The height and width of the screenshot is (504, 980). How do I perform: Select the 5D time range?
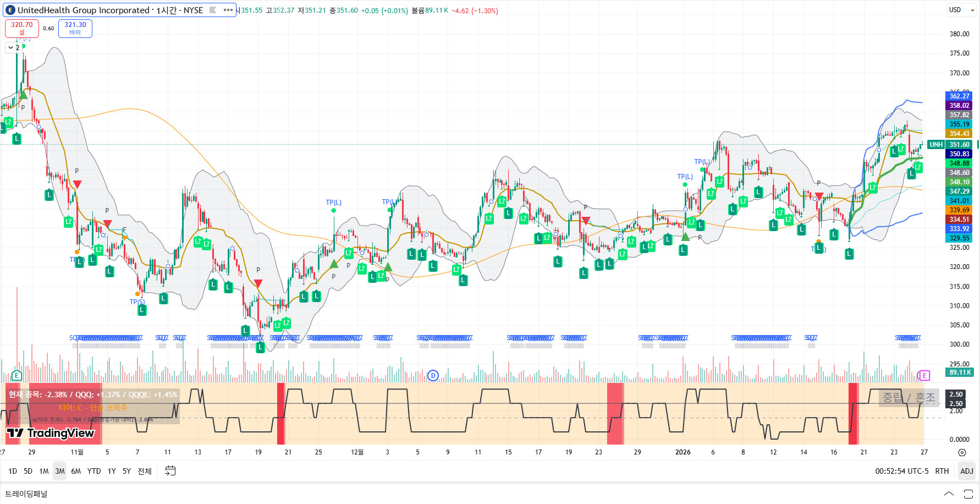coord(28,471)
